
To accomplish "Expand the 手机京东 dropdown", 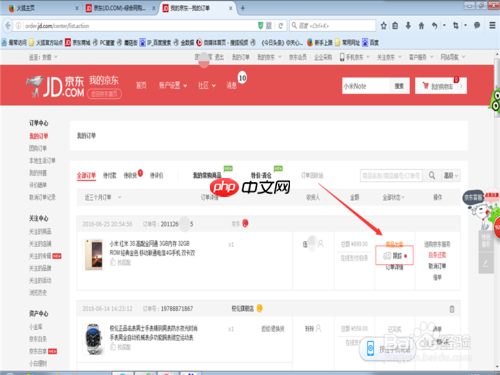I will tap(355, 57).
